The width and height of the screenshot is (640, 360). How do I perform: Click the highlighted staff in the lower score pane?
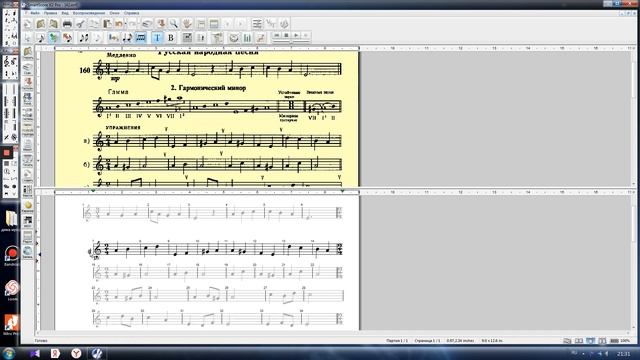coord(218,249)
